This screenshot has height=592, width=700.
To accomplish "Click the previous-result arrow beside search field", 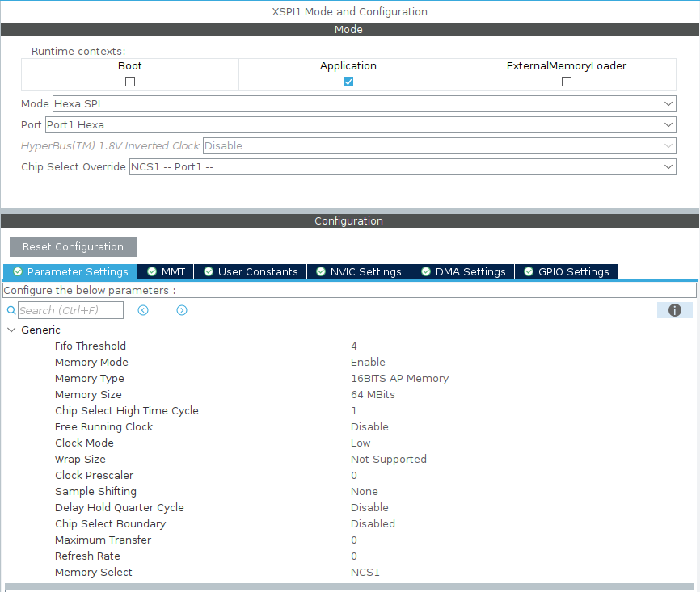I will [143, 310].
